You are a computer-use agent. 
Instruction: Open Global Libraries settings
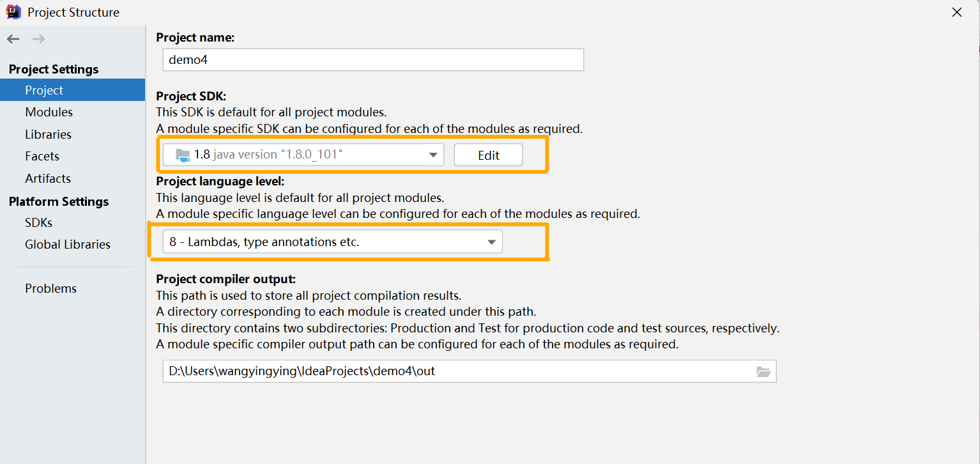point(68,244)
